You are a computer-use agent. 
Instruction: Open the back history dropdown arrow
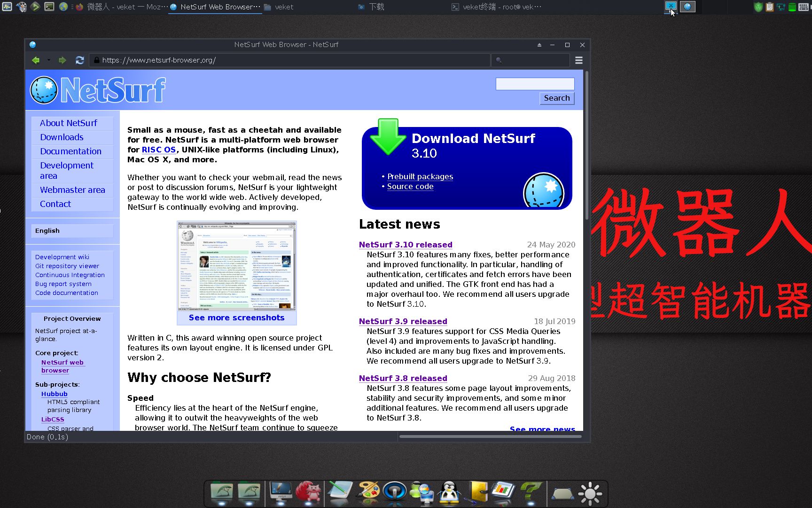point(48,60)
